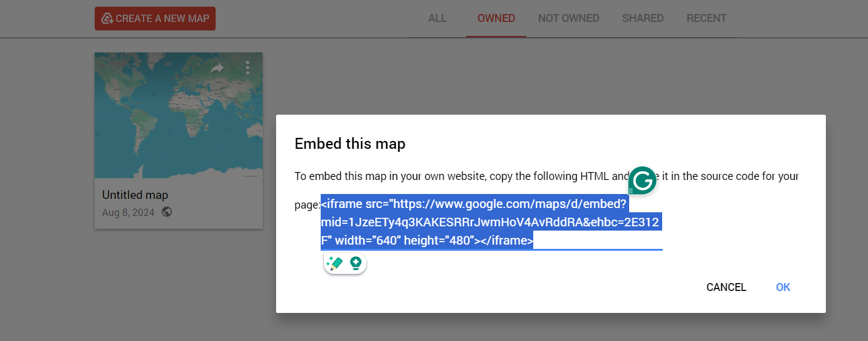This screenshot has height=341, width=868.
Task: Click the Grammarly lightbulb icon
Action: point(356,264)
